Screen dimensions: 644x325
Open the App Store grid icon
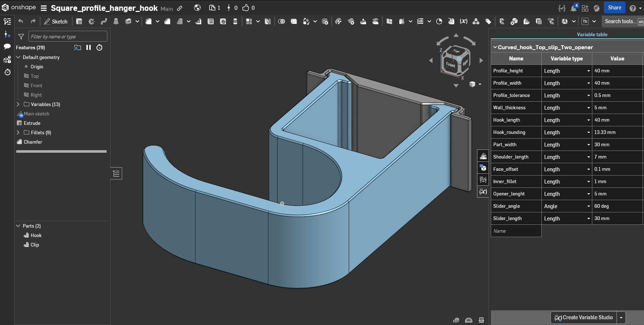(x=585, y=8)
